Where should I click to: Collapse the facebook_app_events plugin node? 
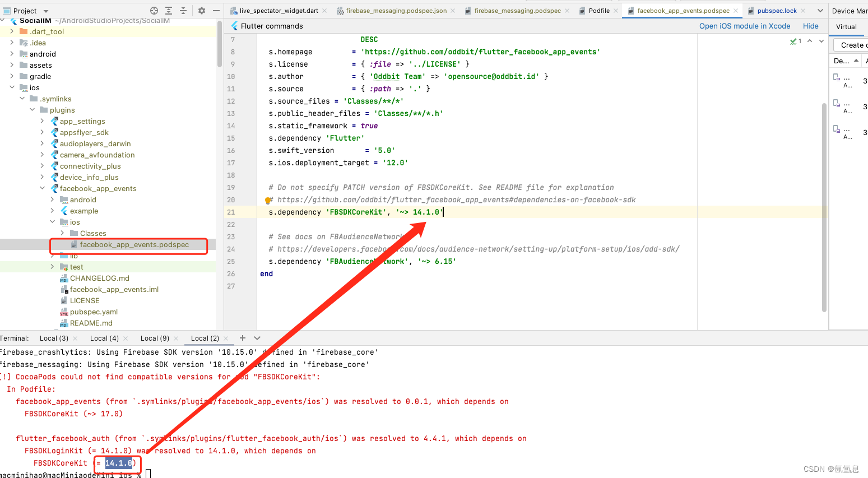click(42, 188)
